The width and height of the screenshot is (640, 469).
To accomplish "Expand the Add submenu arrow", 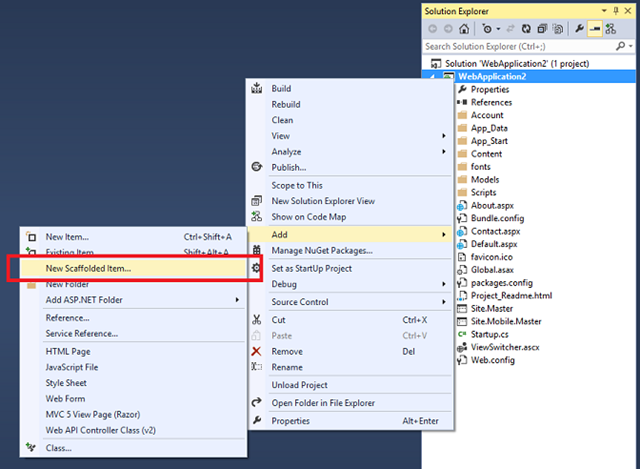I will coord(444,235).
